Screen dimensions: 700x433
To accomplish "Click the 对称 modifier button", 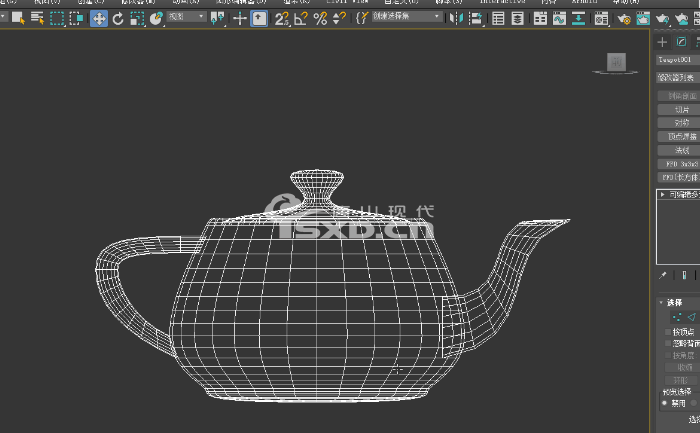I will pos(679,123).
